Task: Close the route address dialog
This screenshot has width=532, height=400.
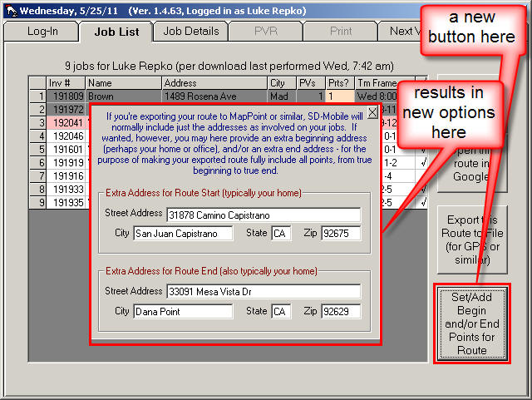Action: pyautogui.click(x=372, y=111)
